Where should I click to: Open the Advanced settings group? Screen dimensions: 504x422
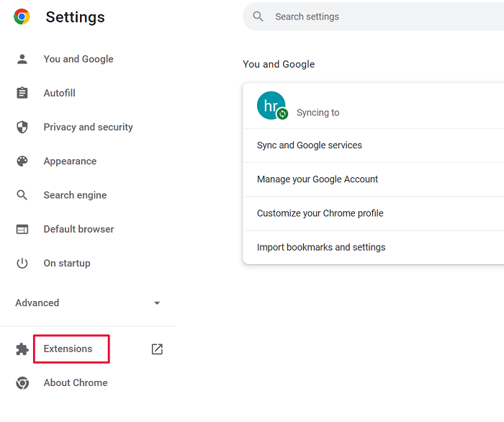coord(88,302)
